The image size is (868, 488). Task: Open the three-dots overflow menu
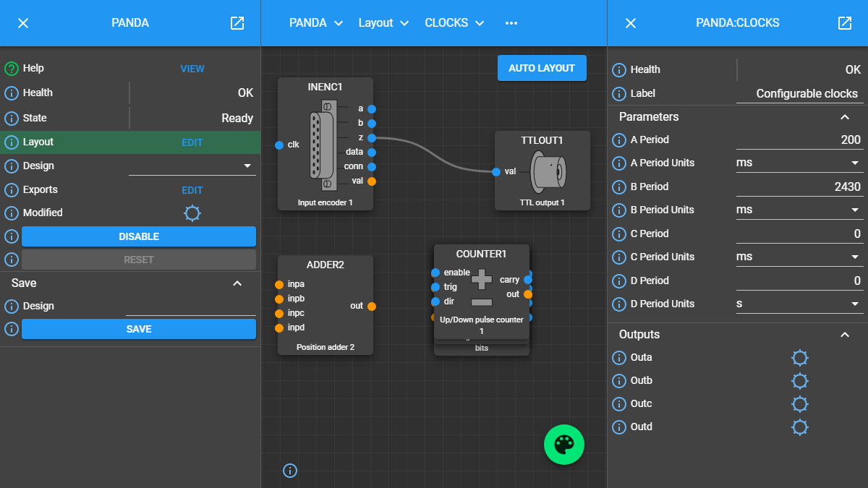(511, 23)
